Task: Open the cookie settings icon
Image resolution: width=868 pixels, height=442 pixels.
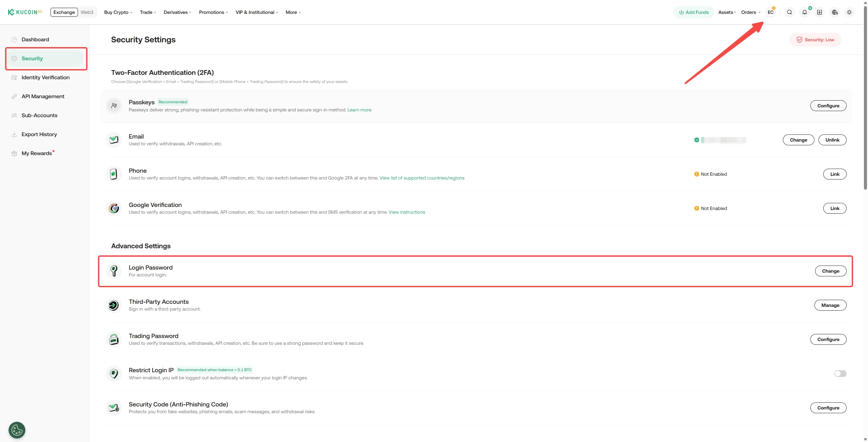Action: (x=17, y=430)
